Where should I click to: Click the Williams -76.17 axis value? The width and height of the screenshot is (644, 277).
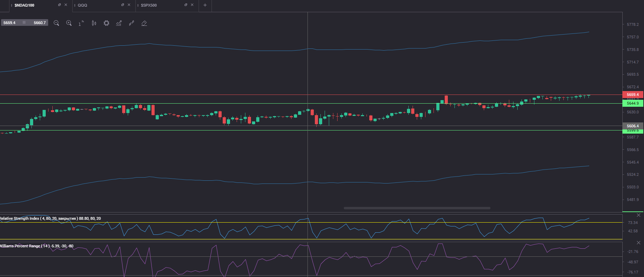(632, 272)
